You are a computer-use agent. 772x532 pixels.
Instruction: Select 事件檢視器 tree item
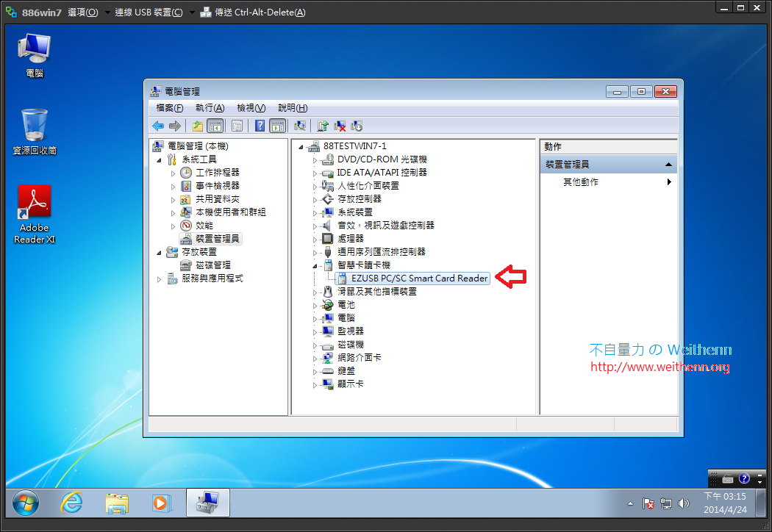217,186
